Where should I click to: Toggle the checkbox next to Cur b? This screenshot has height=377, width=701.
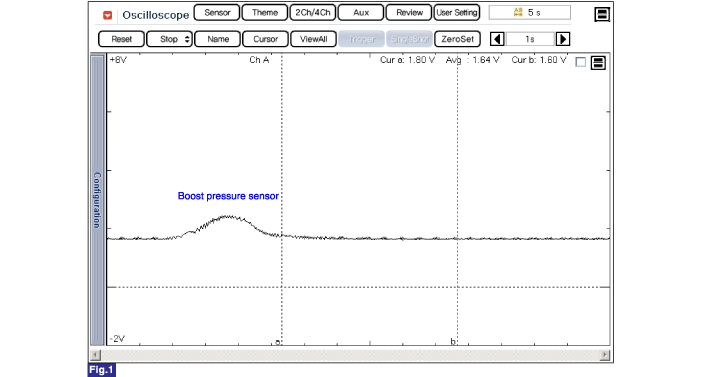[x=580, y=62]
